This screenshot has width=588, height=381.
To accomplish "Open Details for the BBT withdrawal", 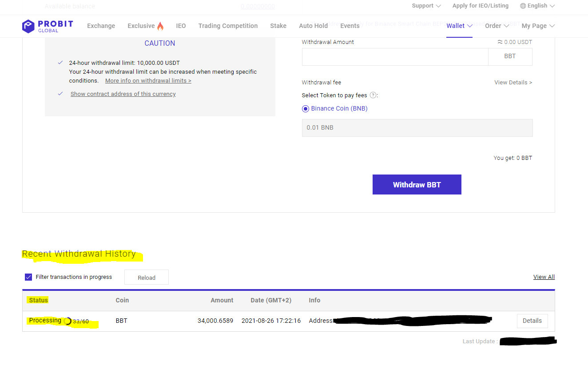I will tap(532, 321).
